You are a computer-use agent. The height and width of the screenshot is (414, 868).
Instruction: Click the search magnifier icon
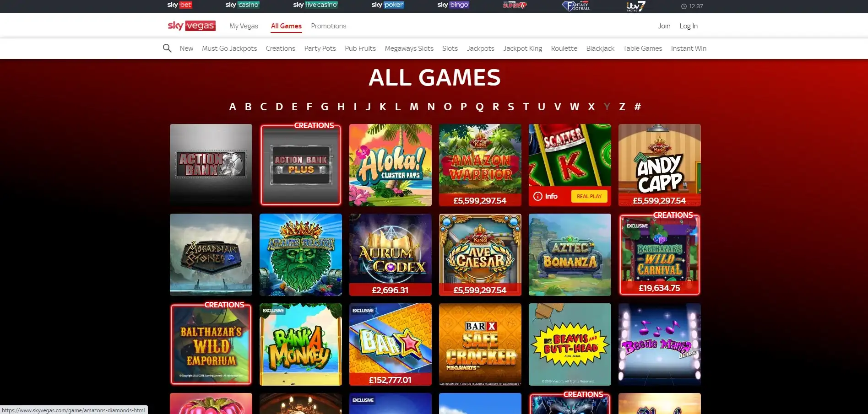pos(167,48)
